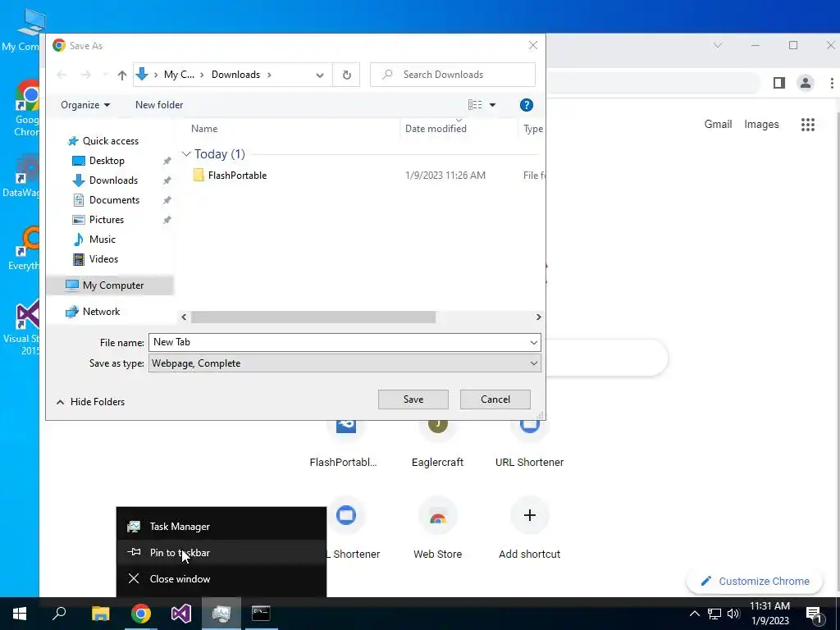Click the Gmail link in Chrome

[x=718, y=125]
